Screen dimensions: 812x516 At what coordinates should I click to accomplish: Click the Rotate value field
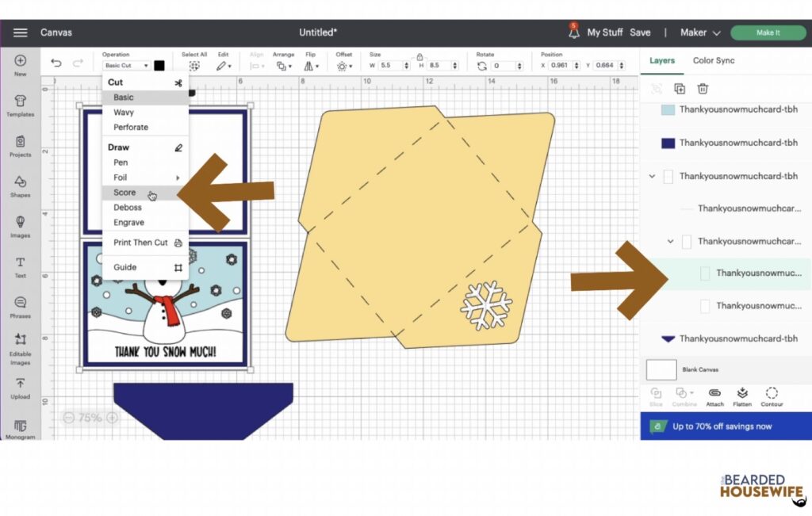(x=504, y=65)
